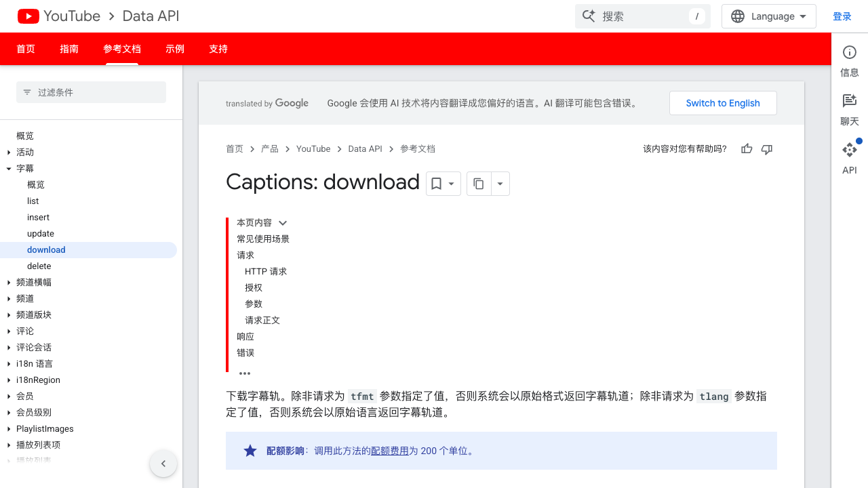Collapse the left navigation with arrow button
868x488 pixels.
pyautogui.click(x=163, y=464)
